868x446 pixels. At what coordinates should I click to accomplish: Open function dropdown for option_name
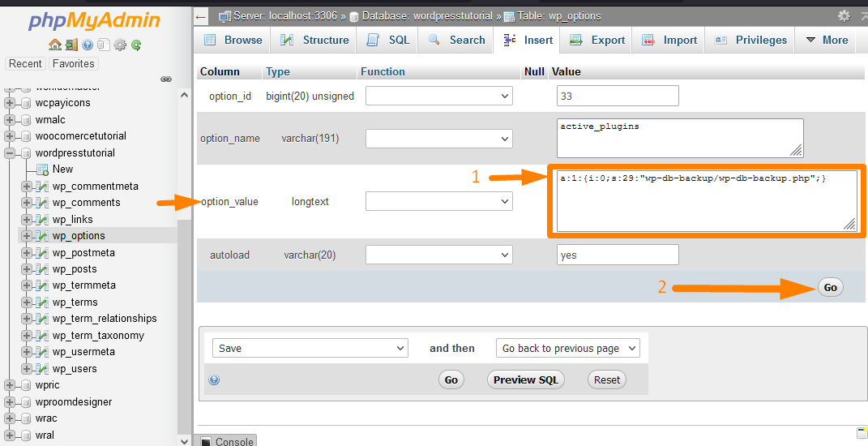439,139
